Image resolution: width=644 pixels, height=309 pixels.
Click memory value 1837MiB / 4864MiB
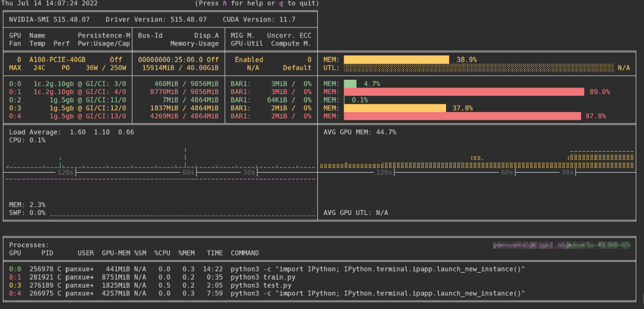(184, 108)
